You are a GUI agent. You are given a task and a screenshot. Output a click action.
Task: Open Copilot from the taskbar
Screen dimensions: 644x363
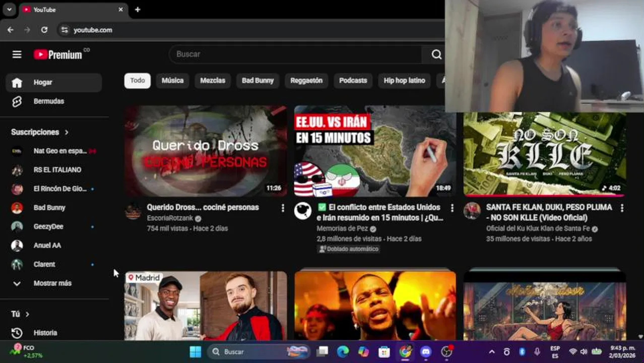(364, 352)
